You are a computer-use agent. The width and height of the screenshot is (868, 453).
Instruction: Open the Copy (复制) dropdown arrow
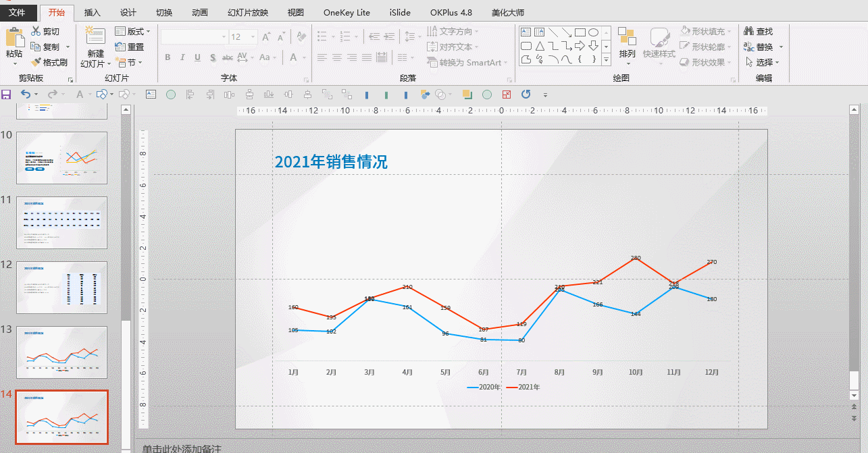tap(68, 47)
